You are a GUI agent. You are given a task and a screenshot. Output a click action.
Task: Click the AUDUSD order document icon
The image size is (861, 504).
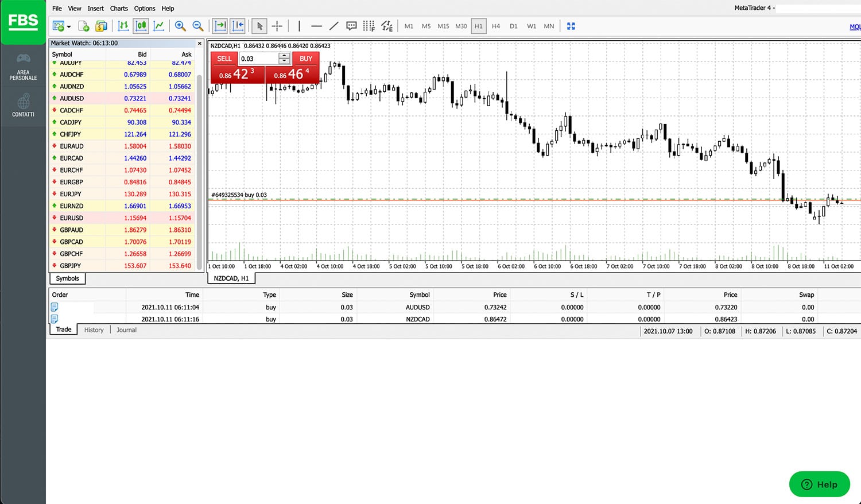click(x=55, y=307)
